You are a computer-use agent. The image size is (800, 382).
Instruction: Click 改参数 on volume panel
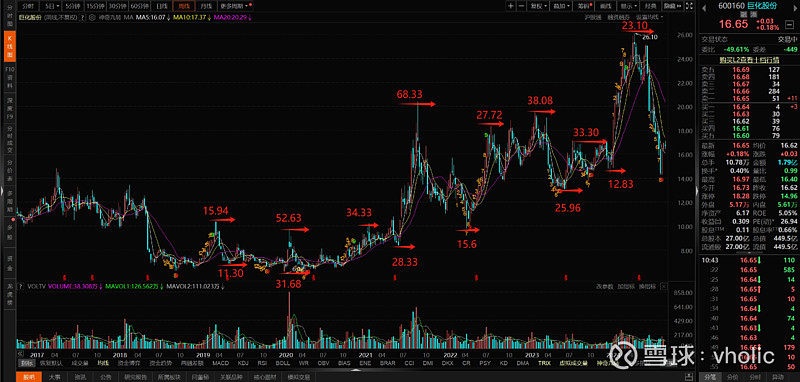pos(604,286)
